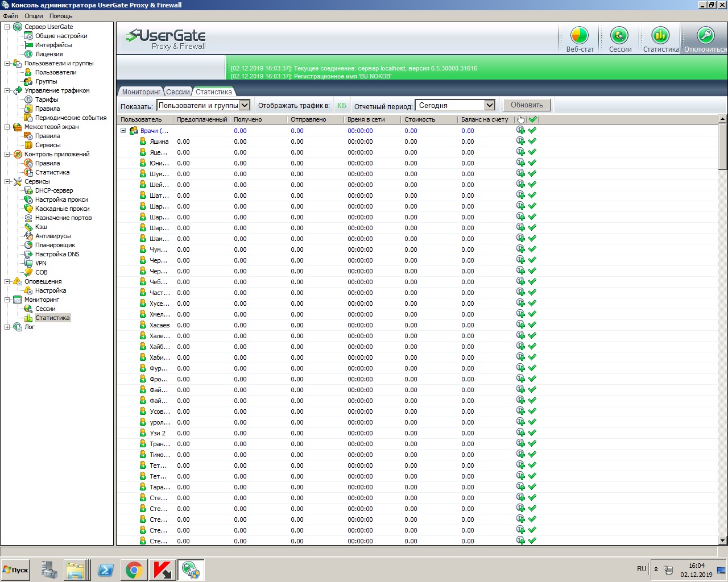Collapse the Управление трафиком tree node

7,90
